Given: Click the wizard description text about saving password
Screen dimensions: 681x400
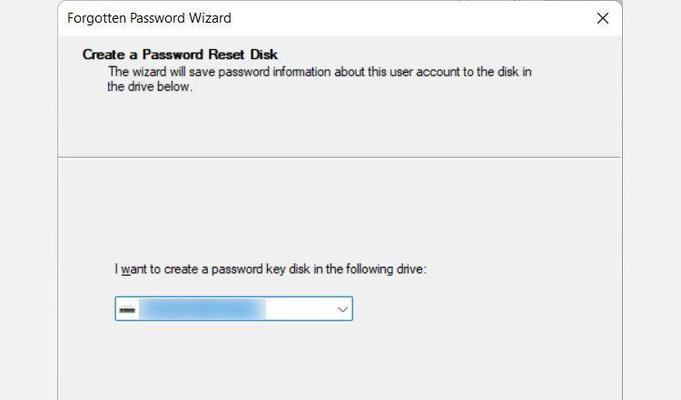Looking at the screenshot, I should (x=319, y=79).
